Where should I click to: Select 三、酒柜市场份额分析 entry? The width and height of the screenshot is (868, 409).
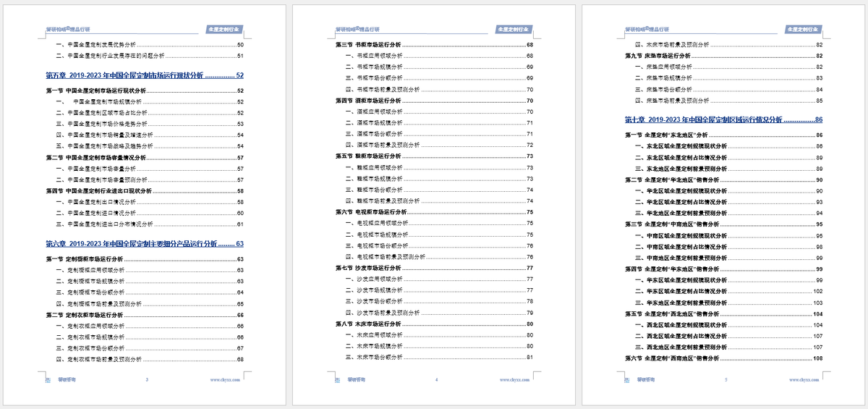click(x=439, y=134)
